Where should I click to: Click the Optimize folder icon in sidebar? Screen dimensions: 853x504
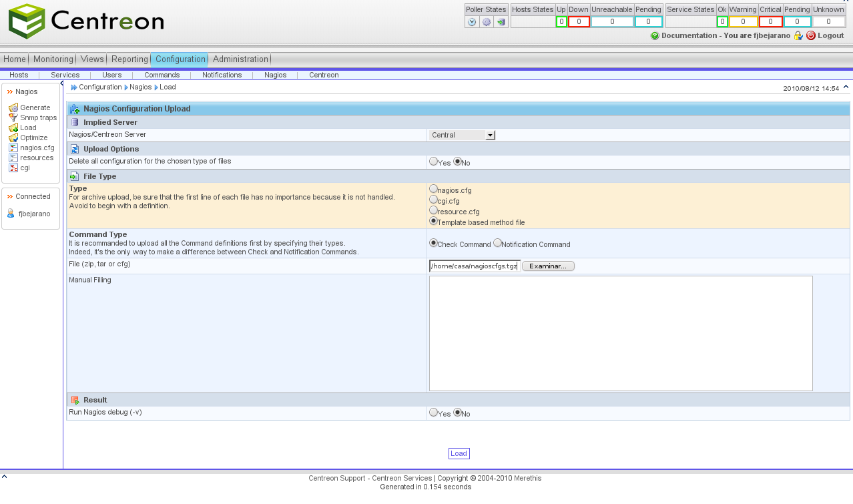[x=13, y=138]
